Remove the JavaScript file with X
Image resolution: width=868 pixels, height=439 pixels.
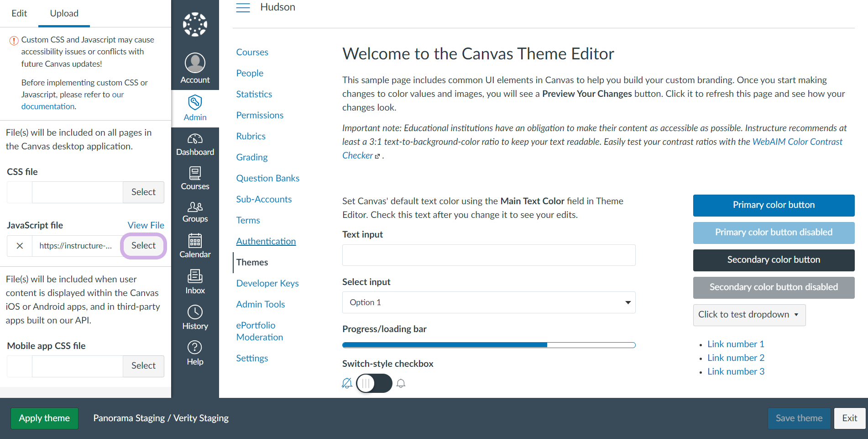pos(20,246)
